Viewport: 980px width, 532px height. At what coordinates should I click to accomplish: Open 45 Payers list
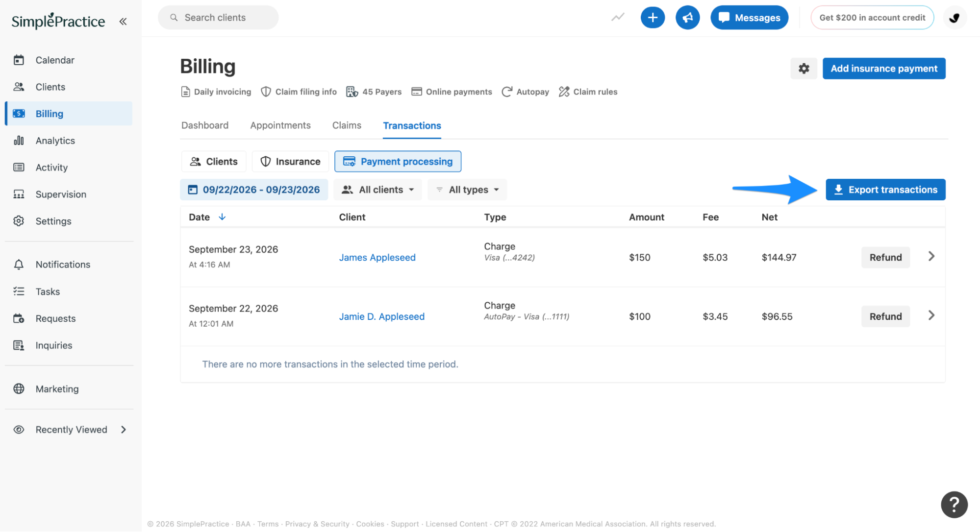[x=374, y=92]
